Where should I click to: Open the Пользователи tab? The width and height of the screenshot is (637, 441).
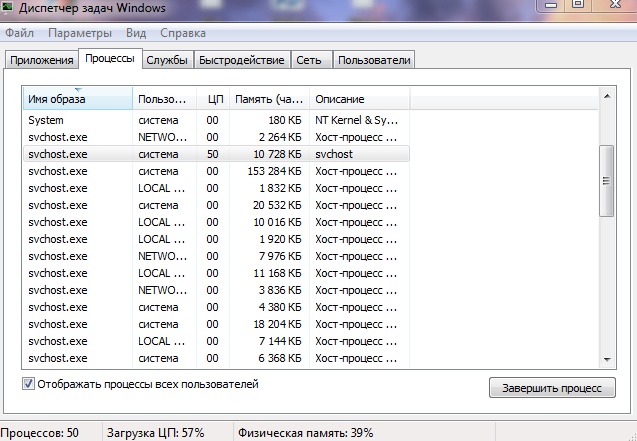pyautogui.click(x=374, y=60)
